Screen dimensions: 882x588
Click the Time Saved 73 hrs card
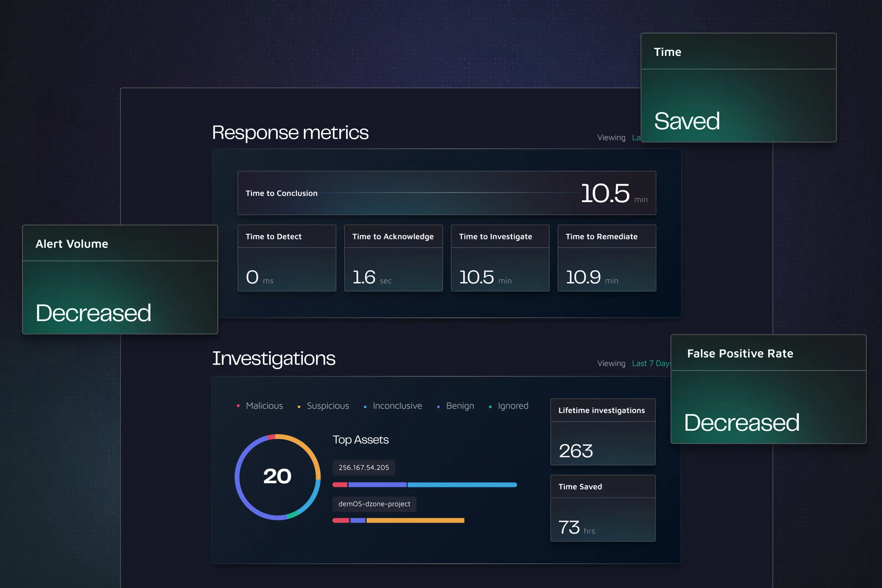pos(603,508)
